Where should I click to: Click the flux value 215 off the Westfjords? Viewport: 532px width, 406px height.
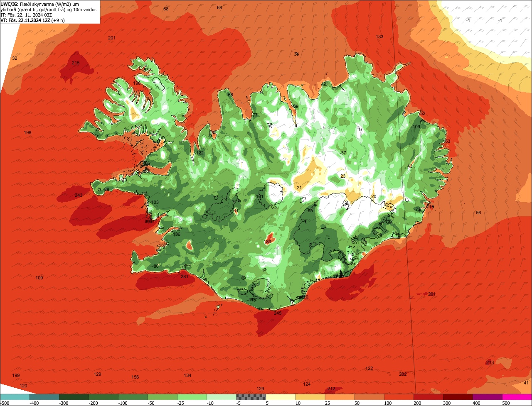pyautogui.click(x=76, y=63)
